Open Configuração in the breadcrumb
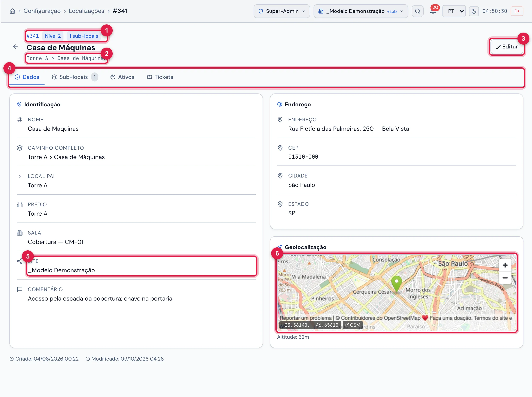Screen dimensions: 532x397 point(42,11)
